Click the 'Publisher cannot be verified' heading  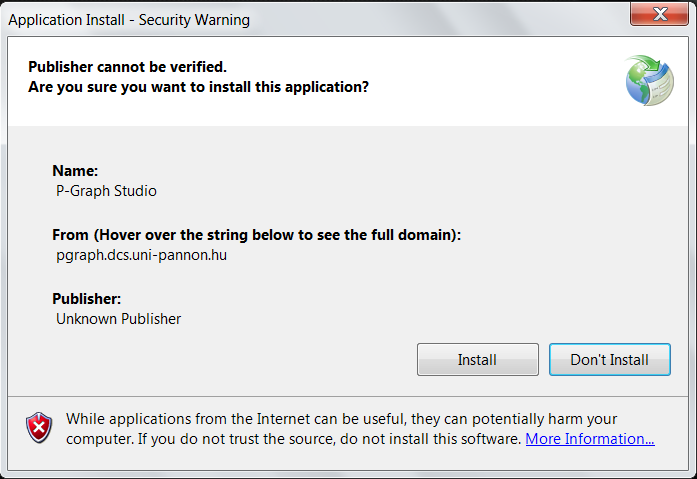click(127, 67)
